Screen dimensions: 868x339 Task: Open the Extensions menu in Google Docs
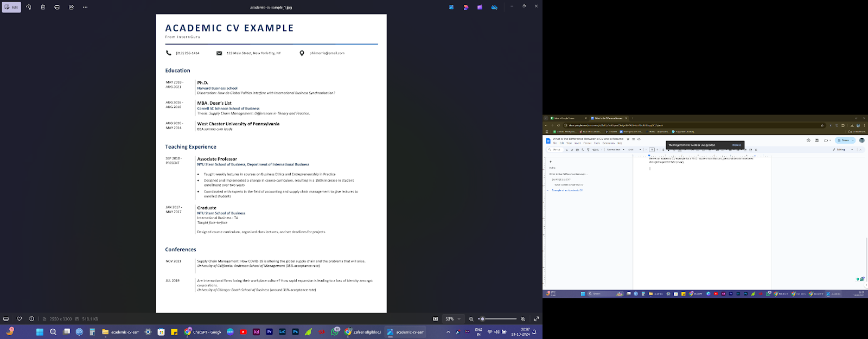[608, 143]
